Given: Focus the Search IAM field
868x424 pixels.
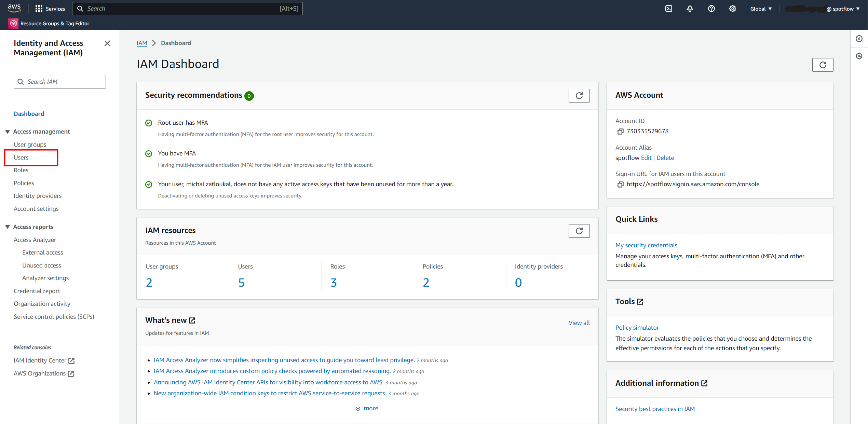Looking at the screenshot, I should coord(60,82).
